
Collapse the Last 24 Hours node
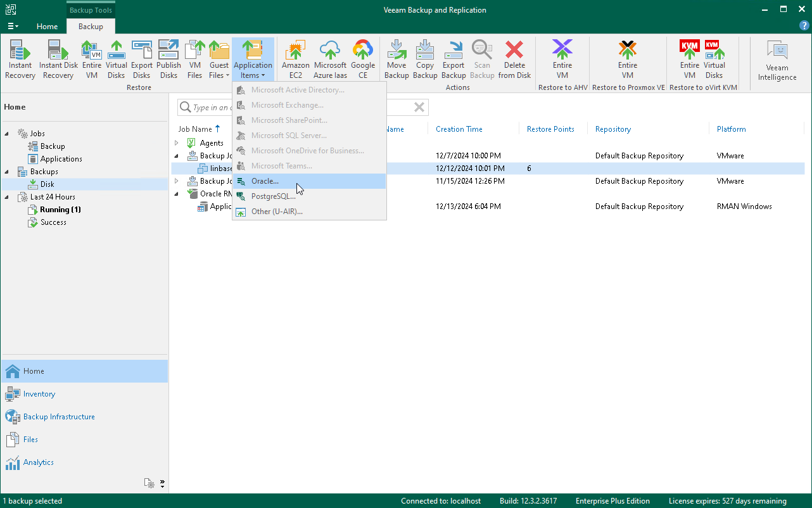[x=8, y=197]
